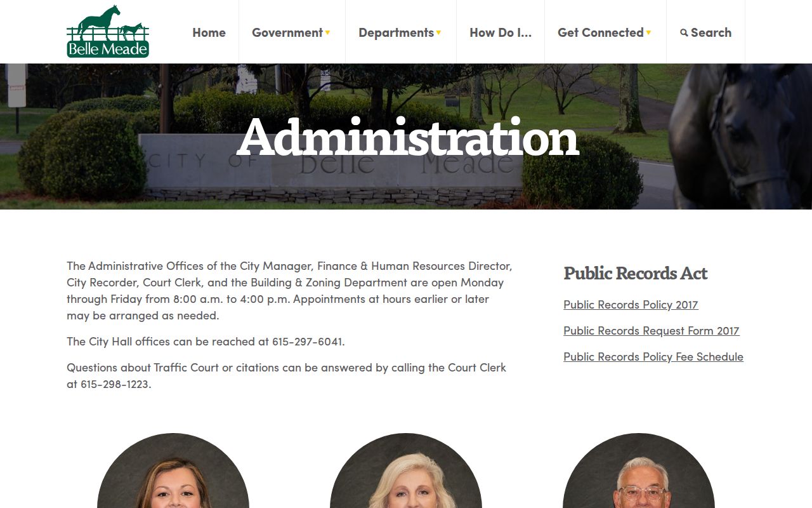Open the Public Records Policy 2017 link

pos(631,305)
